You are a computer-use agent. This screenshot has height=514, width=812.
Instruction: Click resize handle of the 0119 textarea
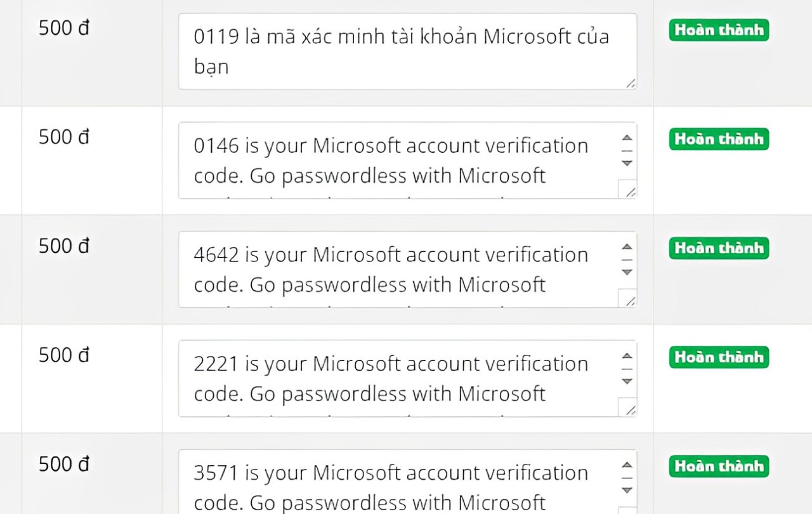click(x=631, y=83)
